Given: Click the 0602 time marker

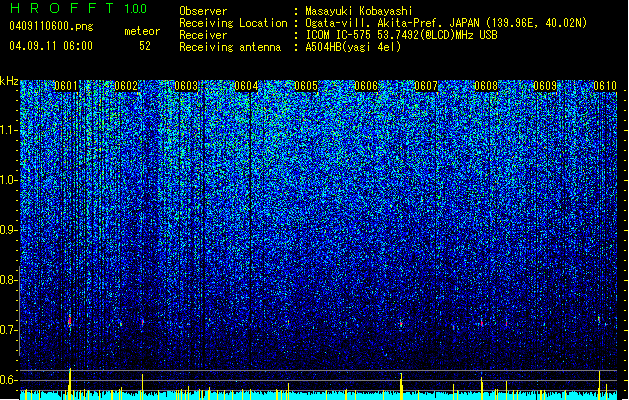Looking at the screenshot, I should pos(126,86).
